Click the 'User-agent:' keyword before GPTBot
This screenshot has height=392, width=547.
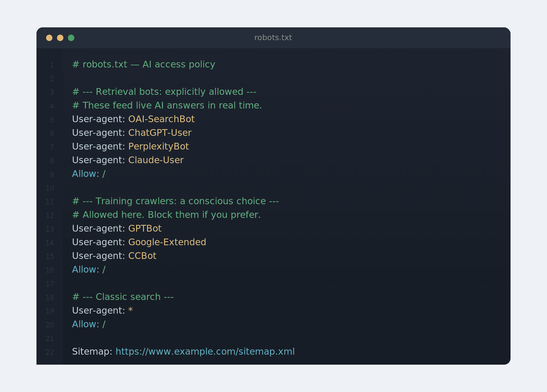click(x=99, y=229)
